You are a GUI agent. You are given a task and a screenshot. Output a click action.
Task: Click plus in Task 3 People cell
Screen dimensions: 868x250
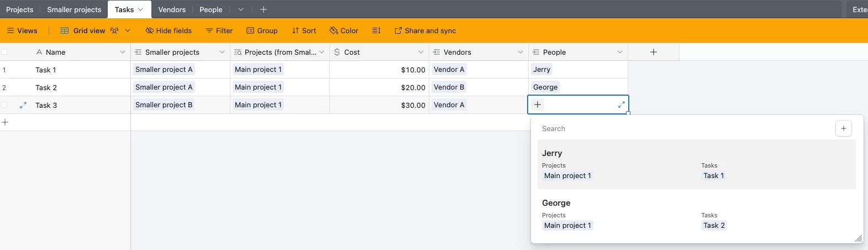click(x=538, y=105)
